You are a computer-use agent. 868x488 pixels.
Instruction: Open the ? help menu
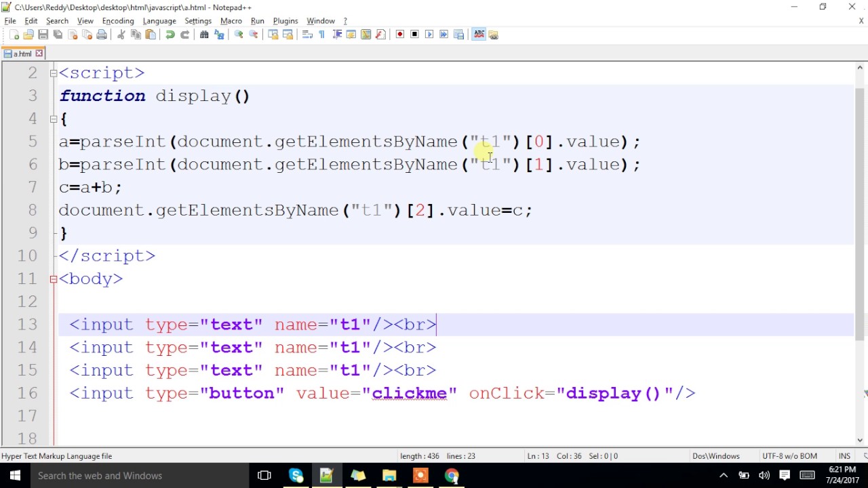click(x=345, y=21)
